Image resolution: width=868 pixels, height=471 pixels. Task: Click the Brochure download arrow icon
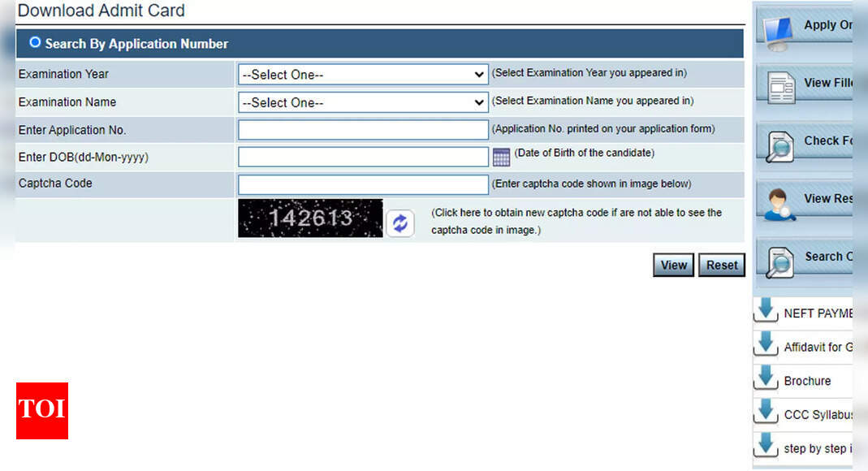(766, 378)
